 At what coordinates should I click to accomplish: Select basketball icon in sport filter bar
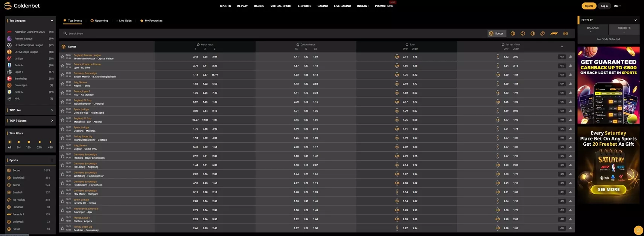click(513, 33)
